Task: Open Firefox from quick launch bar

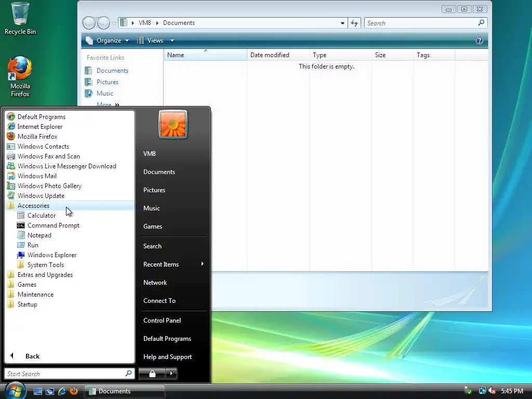Action: tap(74, 391)
